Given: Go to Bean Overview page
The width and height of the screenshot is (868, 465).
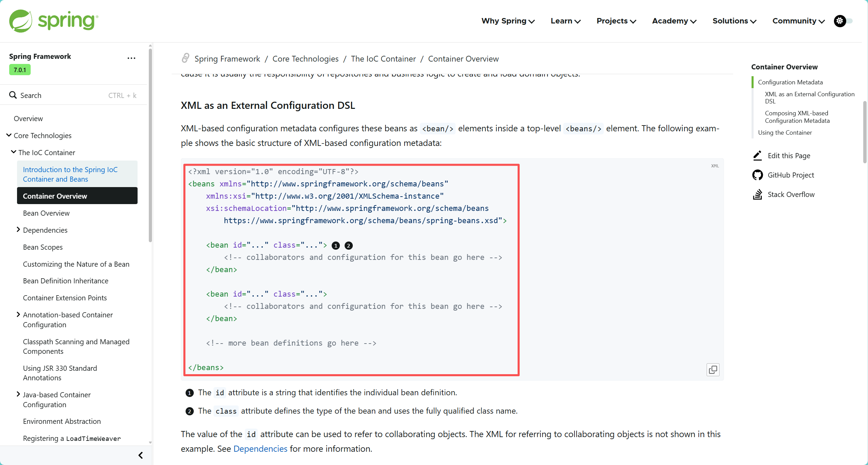Looking at the screenshot, I should (x=46, y=213).
